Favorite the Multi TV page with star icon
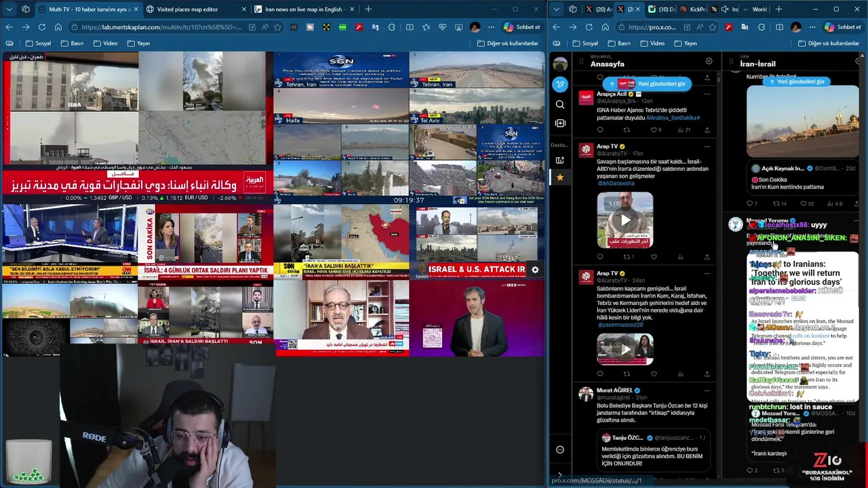868x488 pixels. pos(277,27)
